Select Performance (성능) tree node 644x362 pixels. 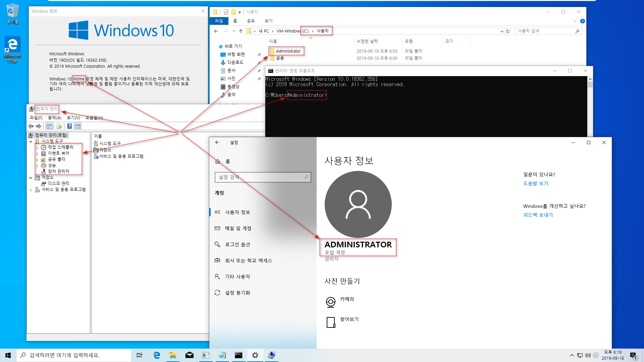click(x=52, y=165)
